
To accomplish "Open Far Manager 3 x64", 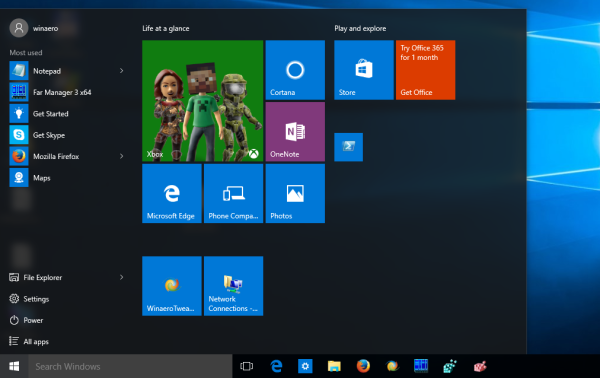I will point(67,92).
